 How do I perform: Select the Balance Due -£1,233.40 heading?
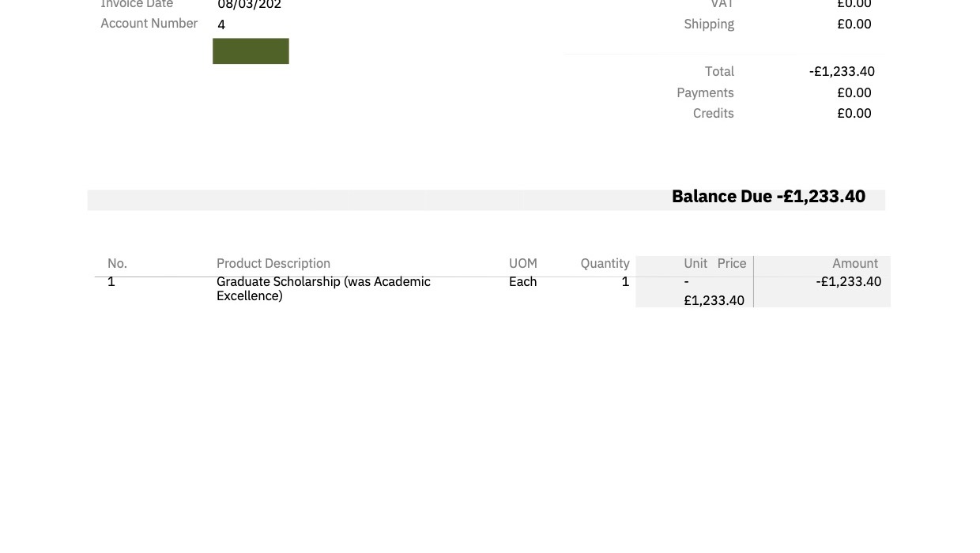[768, 197]
